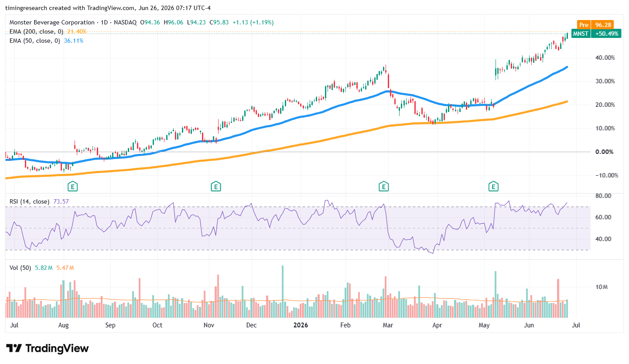Click the timingresearch attribution header text
629x364 pixels.
(108, 7)
